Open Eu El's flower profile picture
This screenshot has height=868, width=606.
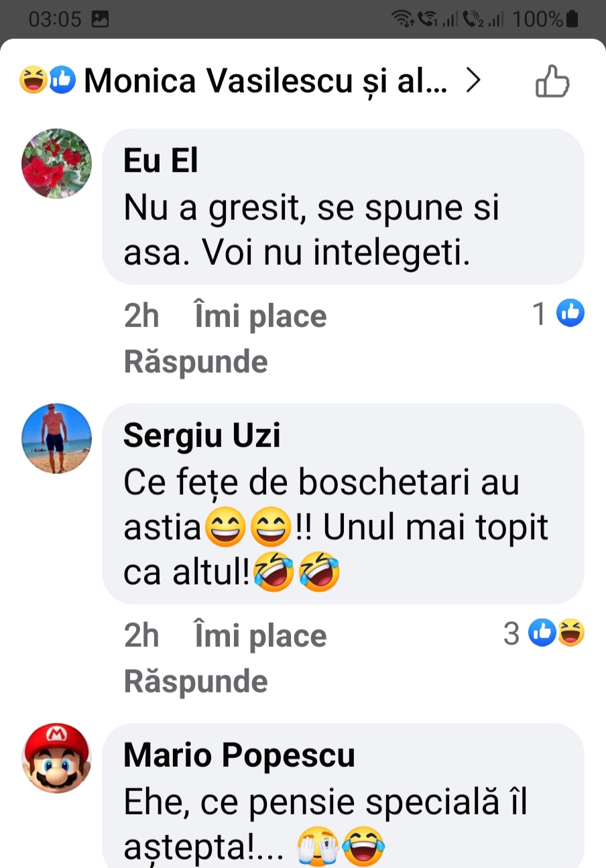pos(57,164)
